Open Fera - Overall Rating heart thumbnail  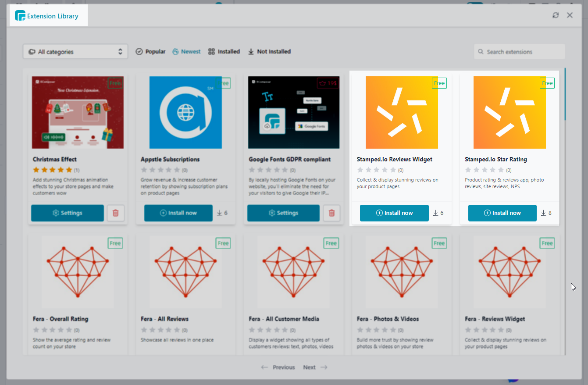pos(78,272)
